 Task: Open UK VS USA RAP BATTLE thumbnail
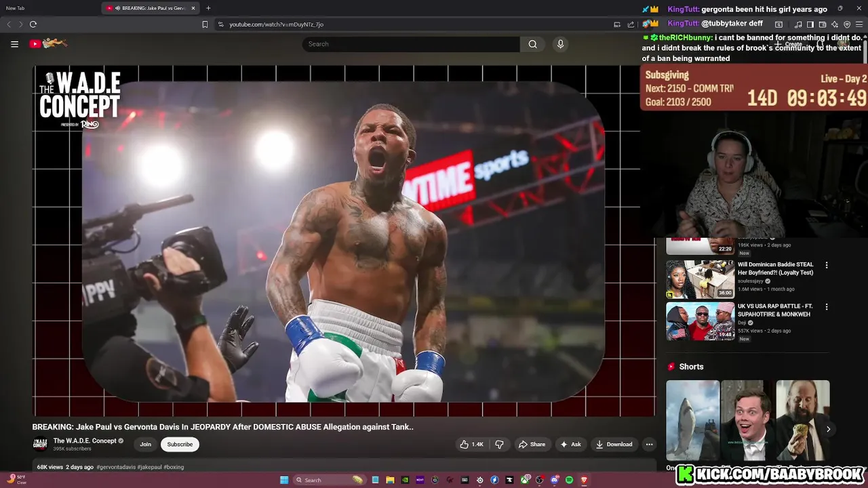tap(700, 321)
